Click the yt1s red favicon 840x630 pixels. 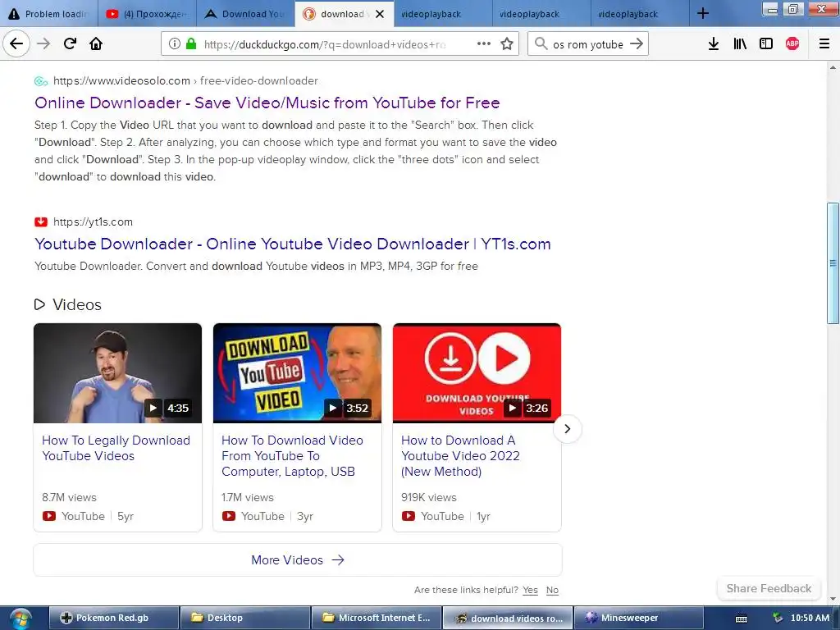(x=41, y=221)
